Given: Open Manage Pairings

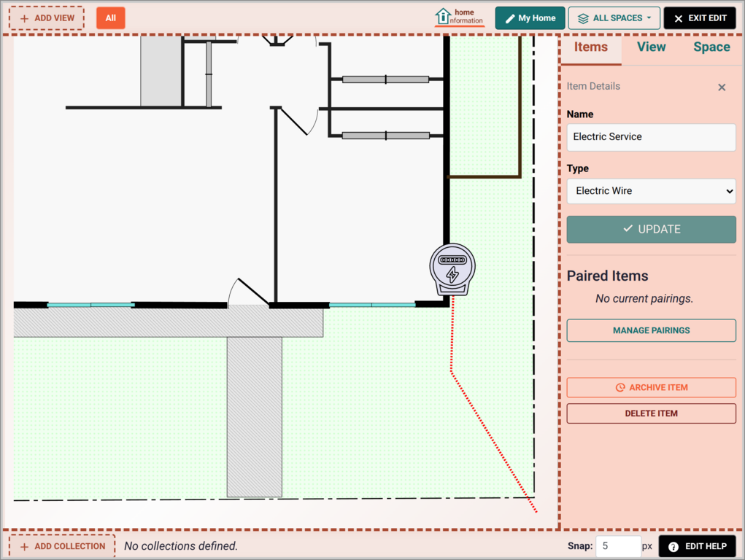Looking at the screenshot, I should pyautogui.click(x=651, y=330).
